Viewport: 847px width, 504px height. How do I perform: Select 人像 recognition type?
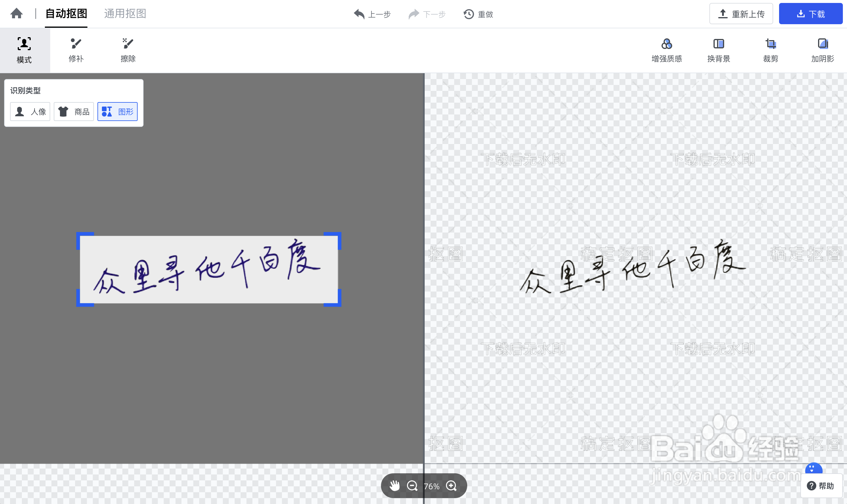coord(30,112)
